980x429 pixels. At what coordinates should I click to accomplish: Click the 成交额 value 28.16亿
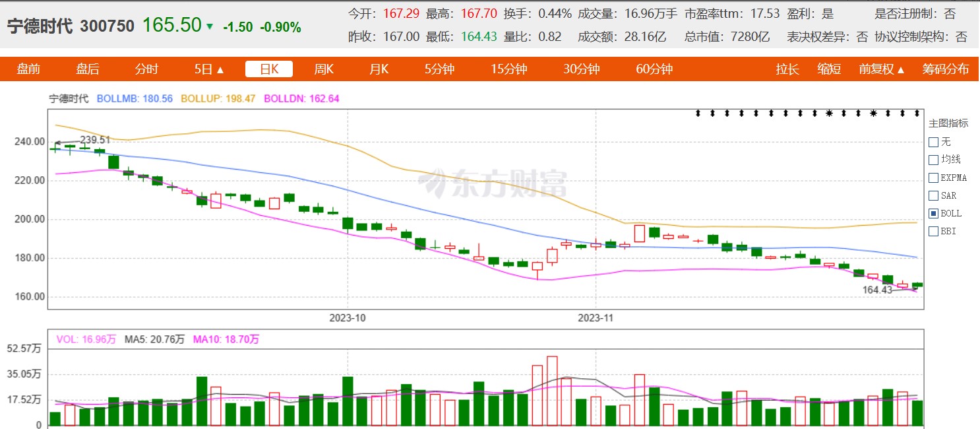[645, 37]
